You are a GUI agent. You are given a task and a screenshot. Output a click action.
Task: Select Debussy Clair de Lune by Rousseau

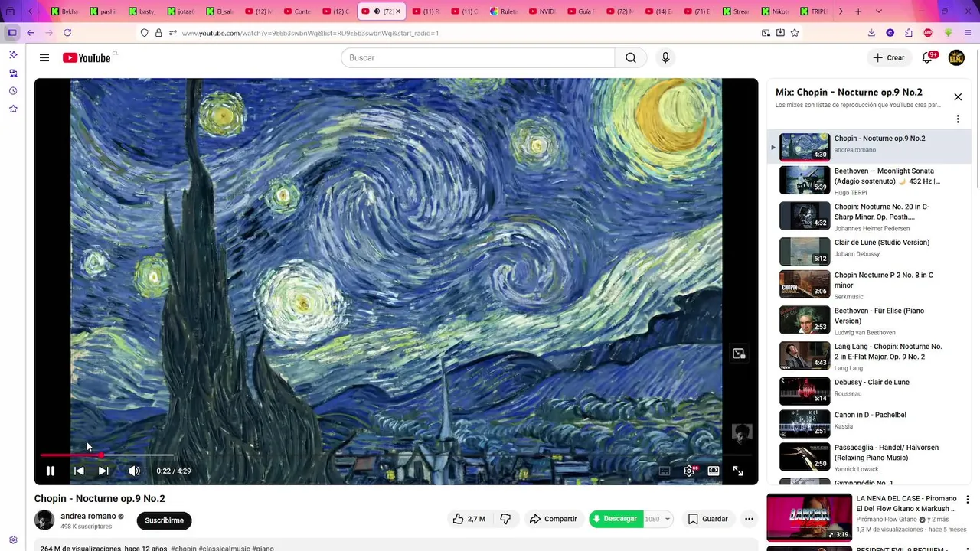[x=869, y=391]
